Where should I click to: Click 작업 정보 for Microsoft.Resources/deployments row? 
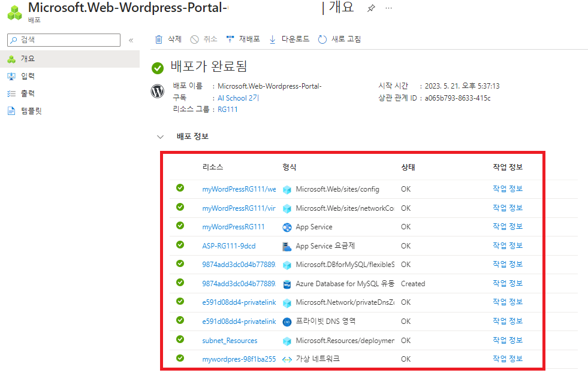tap(507, 340)
